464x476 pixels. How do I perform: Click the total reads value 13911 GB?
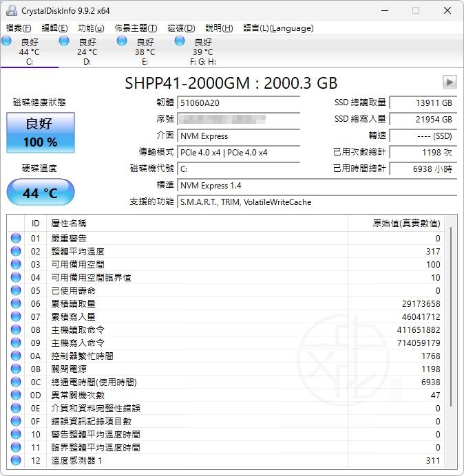click(423, 103)
